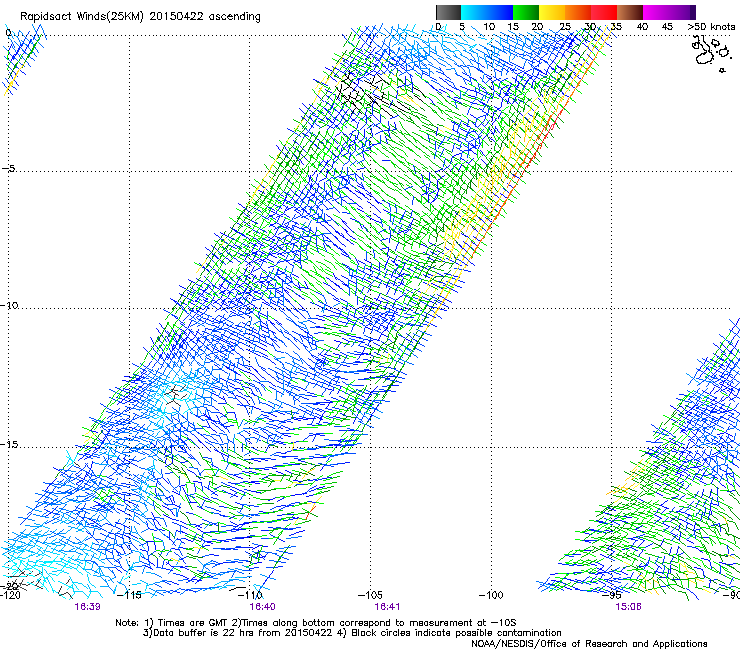Click the purple '16:41' swath time
The width and height of the screenshot is (740, 650).
point(387,607)
